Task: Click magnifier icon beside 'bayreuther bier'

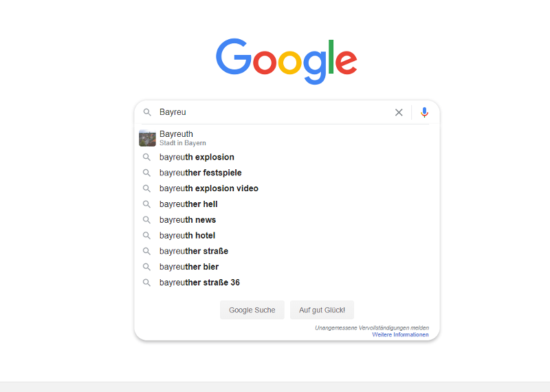Action: (x=146, y=267)
